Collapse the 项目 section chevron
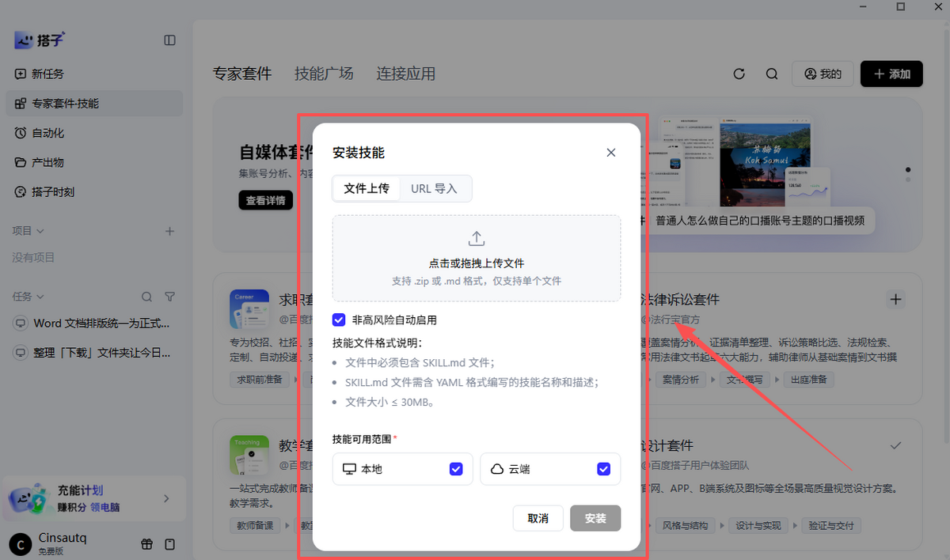This screenshot has height=560, width=950. click(x=40, y=231)
